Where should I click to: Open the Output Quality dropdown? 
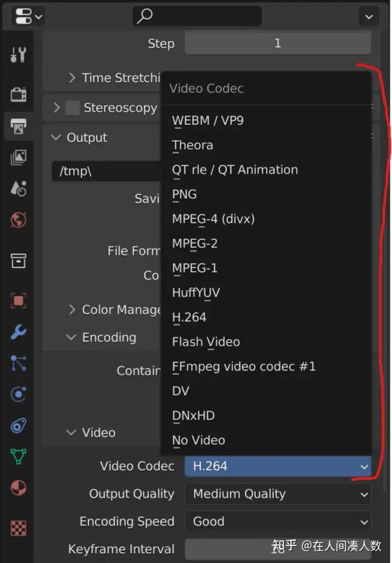(x=278, y=494)
